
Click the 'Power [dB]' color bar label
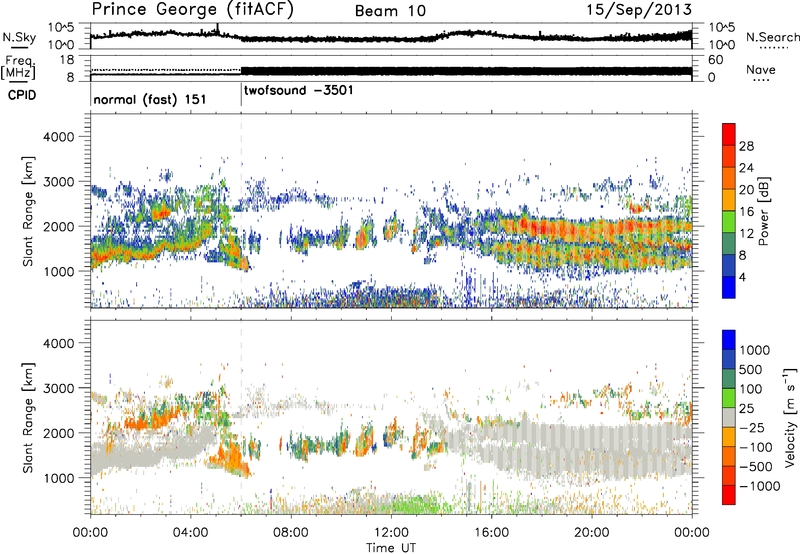click(762, 211)
